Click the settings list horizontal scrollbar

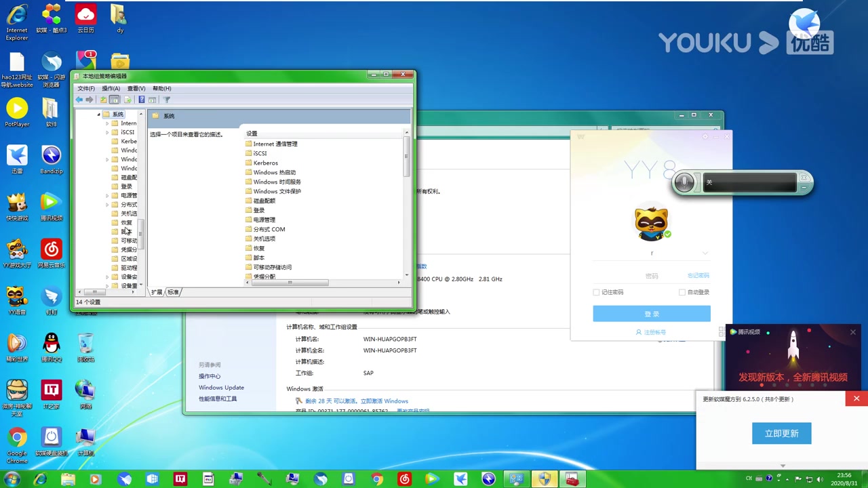coord(290,283)
